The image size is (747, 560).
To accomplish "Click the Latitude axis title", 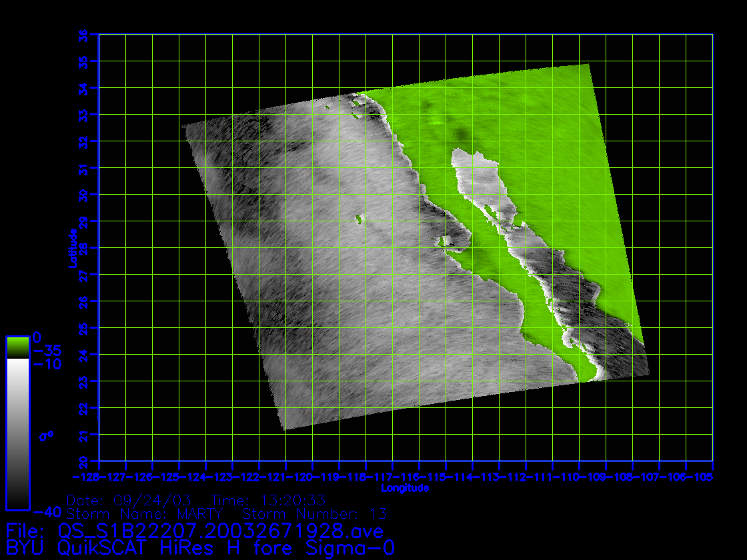I will (71, 248).
